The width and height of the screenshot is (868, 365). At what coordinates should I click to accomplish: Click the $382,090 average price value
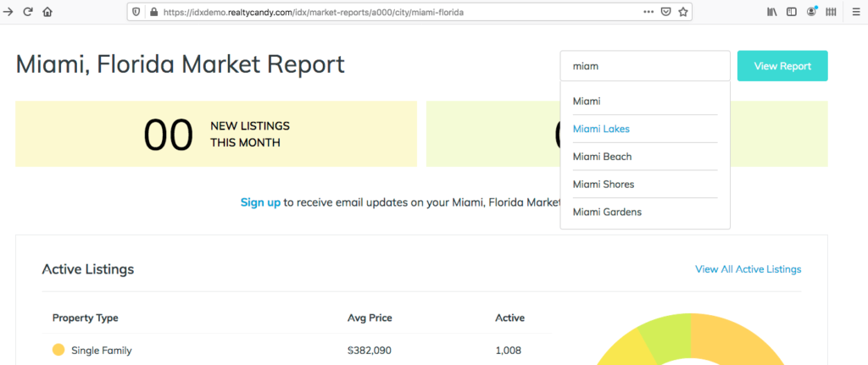click(x=370, y=350)
